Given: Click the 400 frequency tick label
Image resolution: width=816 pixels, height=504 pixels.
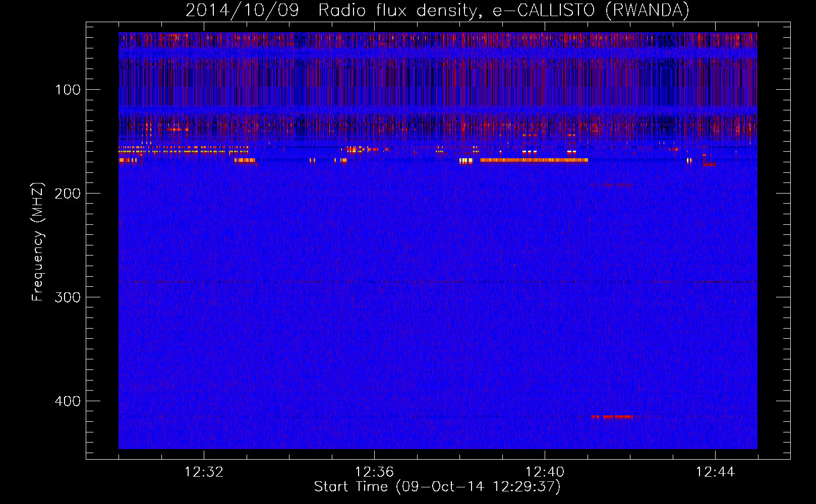Looking at the screenshot, I should coord(68,401).
